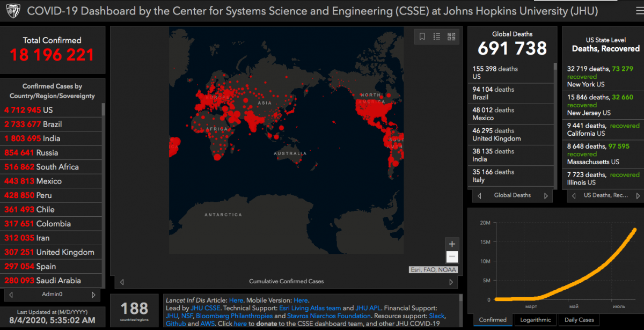Open the basemap gallery grid icon
This screenshot has height=330, width=644.
coord(451,36)
